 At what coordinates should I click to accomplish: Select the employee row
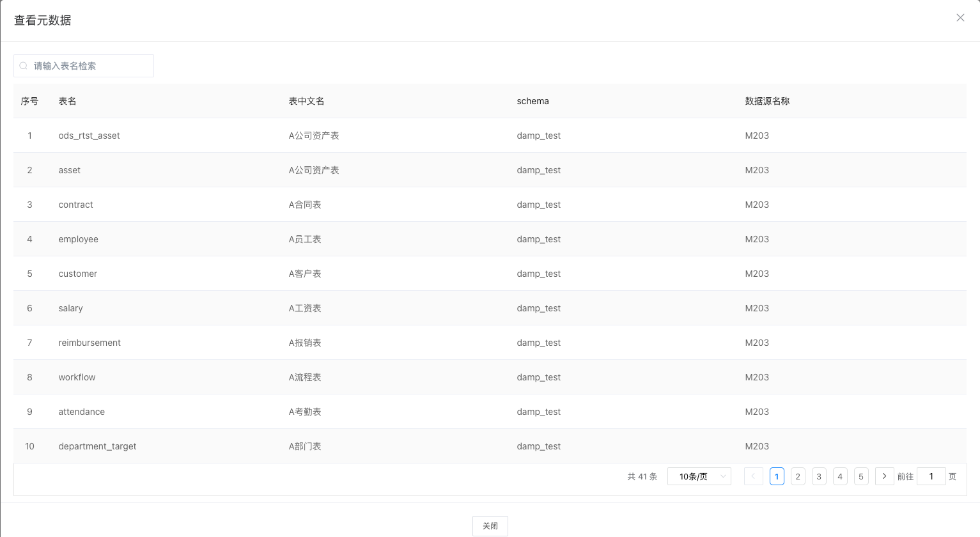click(x=78, y=239)
